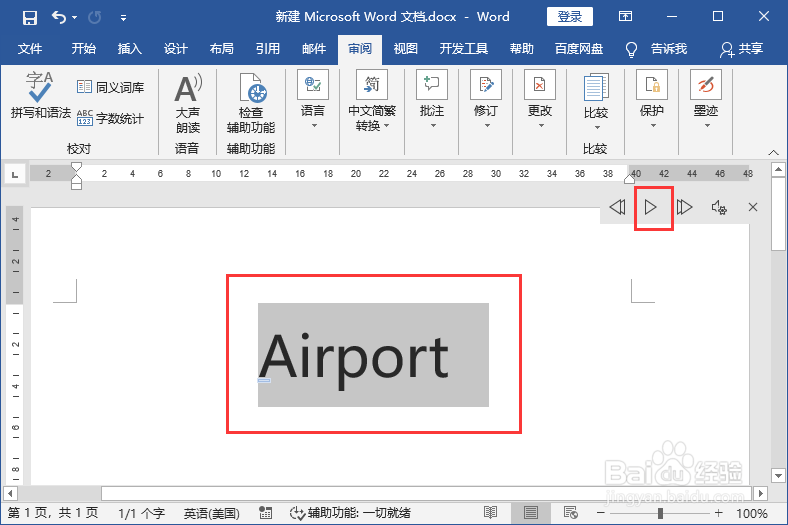Switch to Web Layout view
The image size is (788, 525).
570,513
